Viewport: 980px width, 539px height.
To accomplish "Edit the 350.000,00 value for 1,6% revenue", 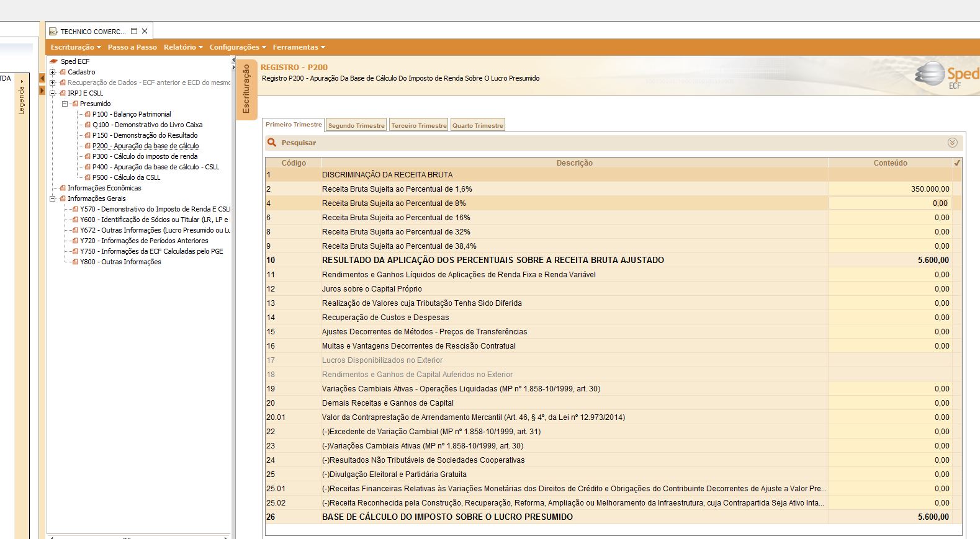I will (x=890, y=189).
